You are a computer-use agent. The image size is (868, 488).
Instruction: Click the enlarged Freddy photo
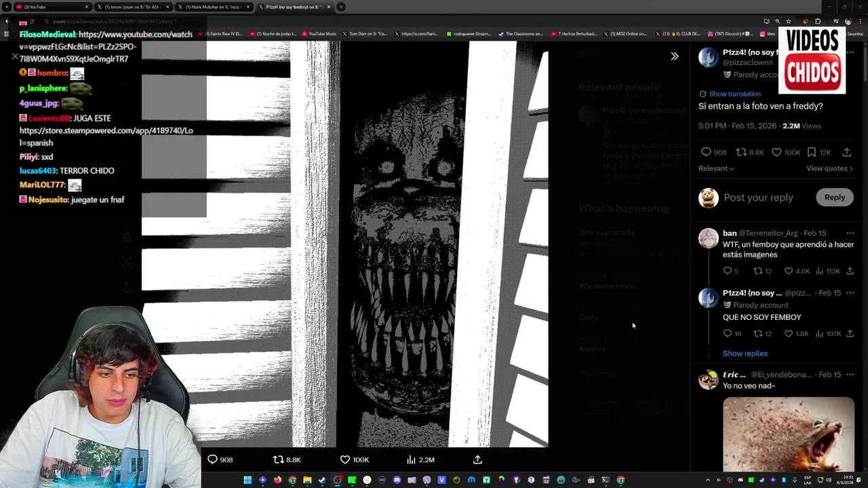[x=344, y=244]
